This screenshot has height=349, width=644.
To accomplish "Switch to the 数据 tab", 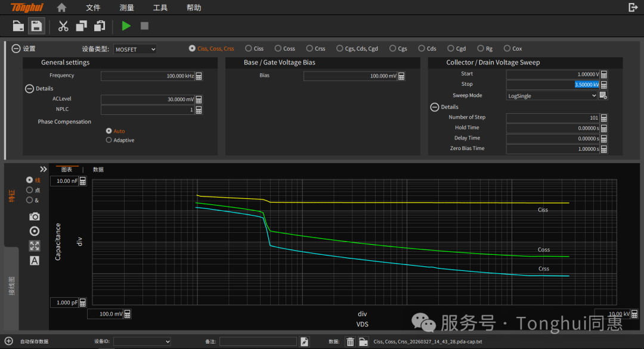I will [x=98, y=170].
